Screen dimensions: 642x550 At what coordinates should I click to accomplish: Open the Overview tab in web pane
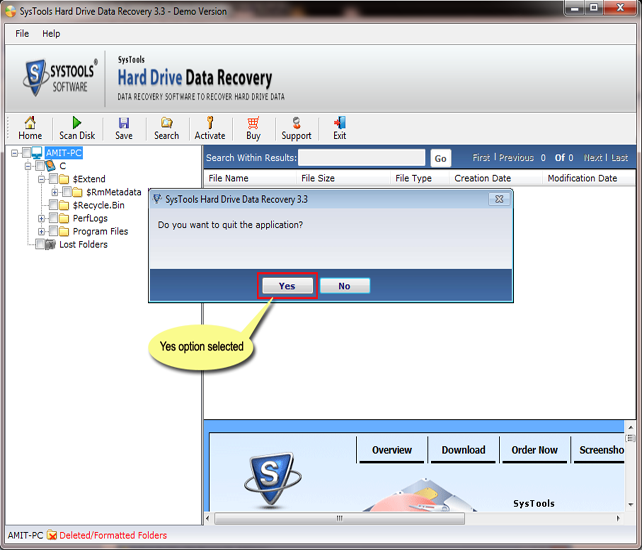[x=392, y=450]
